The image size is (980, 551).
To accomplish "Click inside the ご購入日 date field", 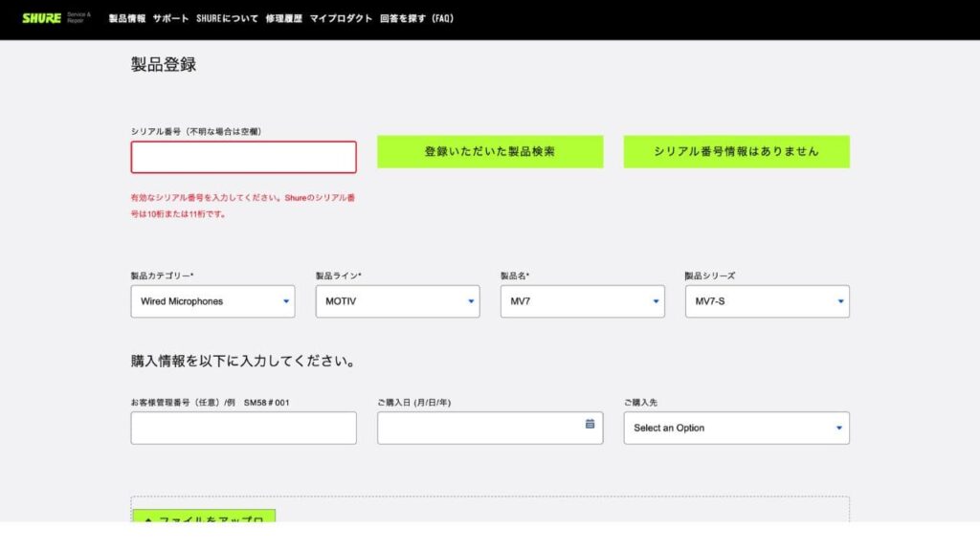I will tap(479, 428).
